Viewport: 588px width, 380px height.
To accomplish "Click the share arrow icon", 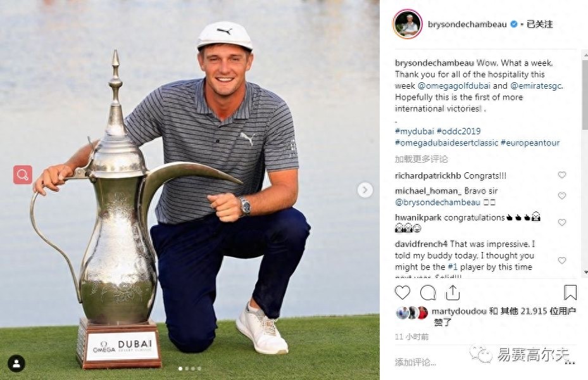I will (x=453, y=293).
